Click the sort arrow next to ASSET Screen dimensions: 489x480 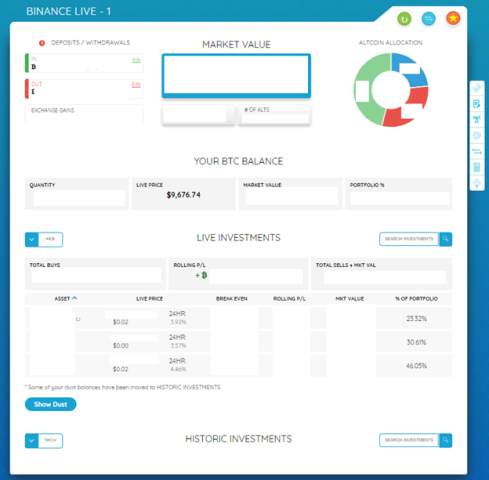tap(75, 298)
